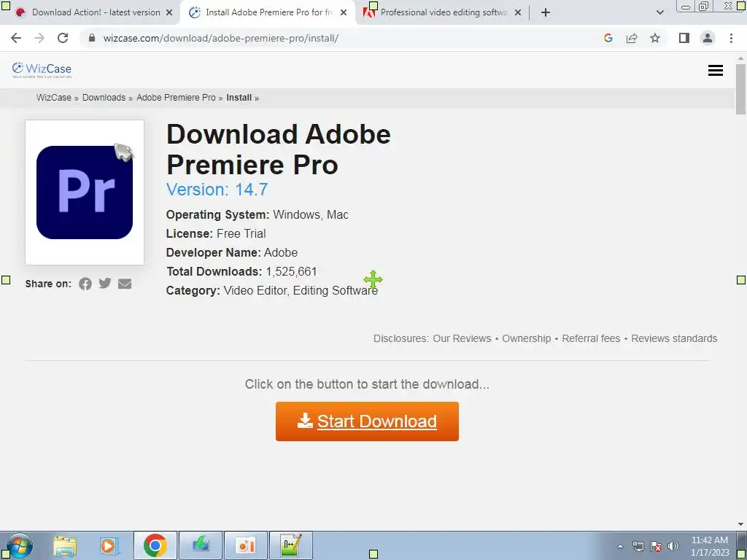Click the Version: 14.7 text
The height and width of the screenshot is (560, 747).
pos(217,190)
